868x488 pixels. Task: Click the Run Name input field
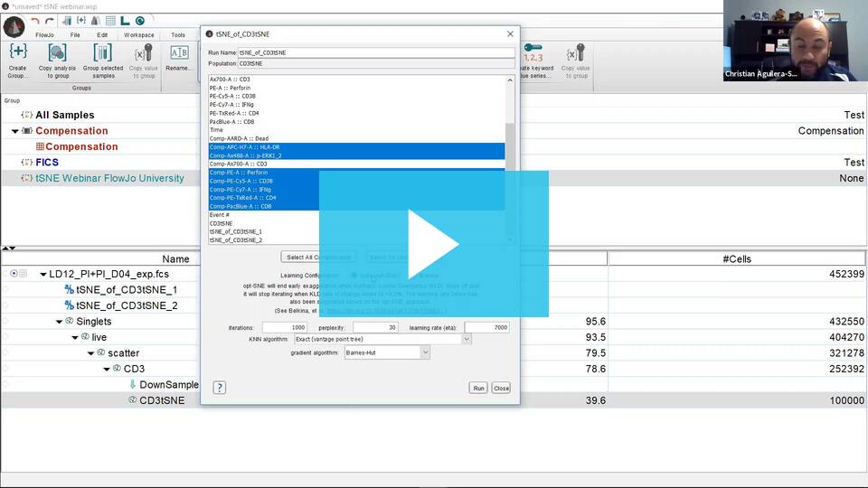coord(376,52)
